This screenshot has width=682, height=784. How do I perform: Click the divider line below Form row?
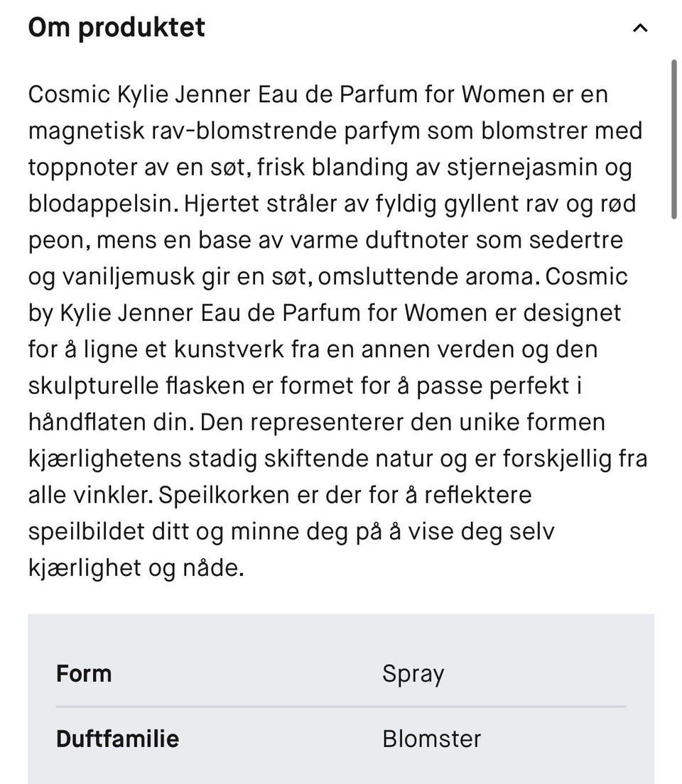341,707
